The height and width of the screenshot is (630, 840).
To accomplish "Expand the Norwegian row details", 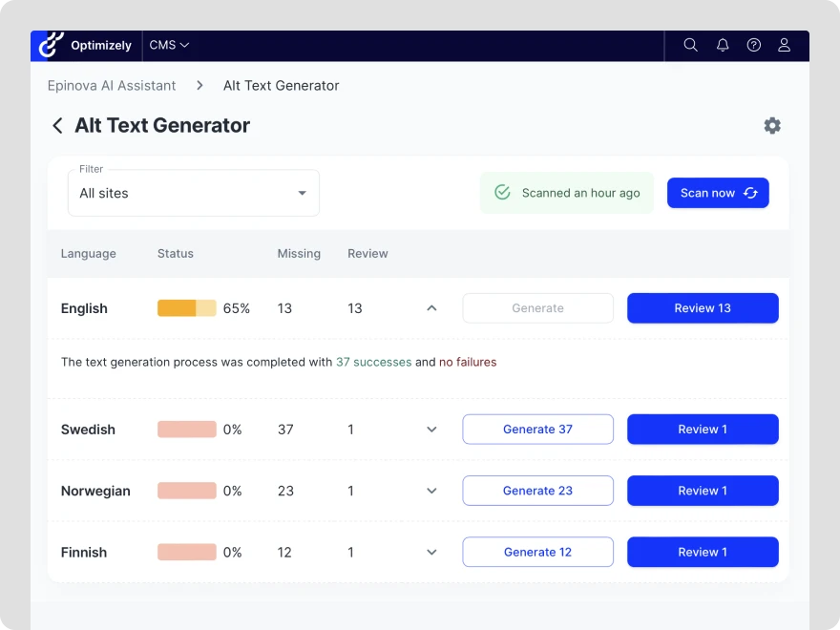I will 431,491.
